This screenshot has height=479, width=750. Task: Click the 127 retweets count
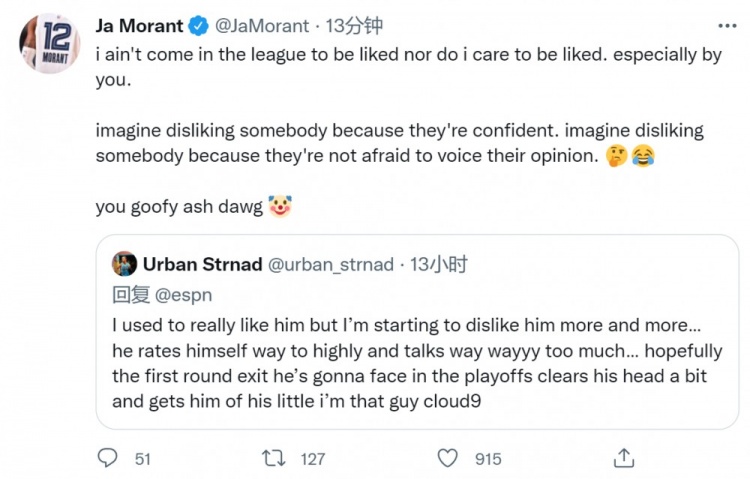(x=312, y=458)
